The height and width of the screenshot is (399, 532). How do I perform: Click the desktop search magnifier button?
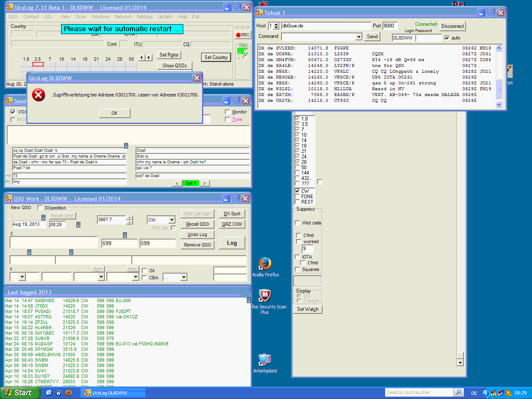458,392
